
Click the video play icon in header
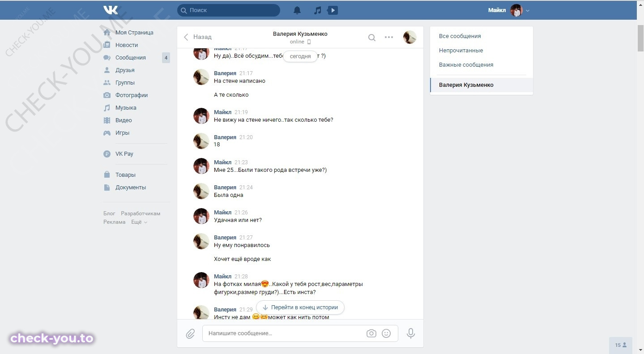[x=333, y=10]
